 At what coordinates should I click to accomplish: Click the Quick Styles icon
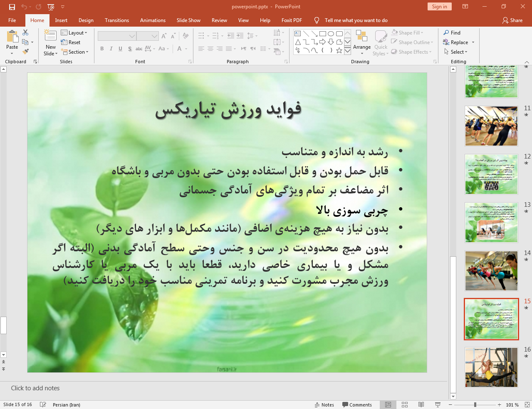(x=381, y=36)
